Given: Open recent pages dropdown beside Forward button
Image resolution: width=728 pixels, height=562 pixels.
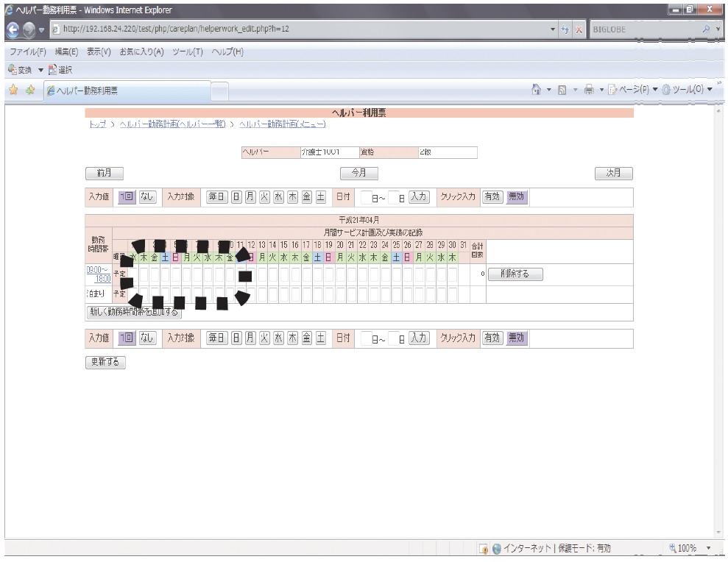Looking at the screenshot, I should coord(41,30).
